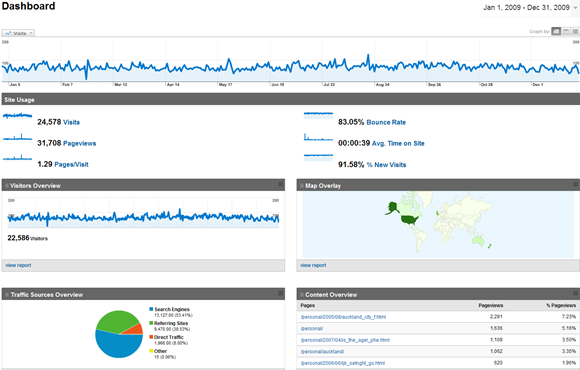
Task: Click the 22,586 Visitors figure
Action: pos(28,238)
